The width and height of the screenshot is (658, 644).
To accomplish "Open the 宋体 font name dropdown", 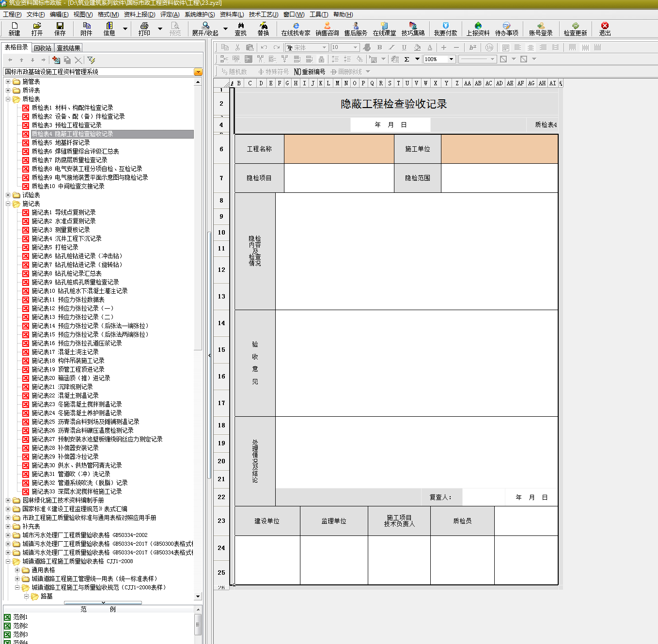I will pyautogui.click(x=324, y=47).
